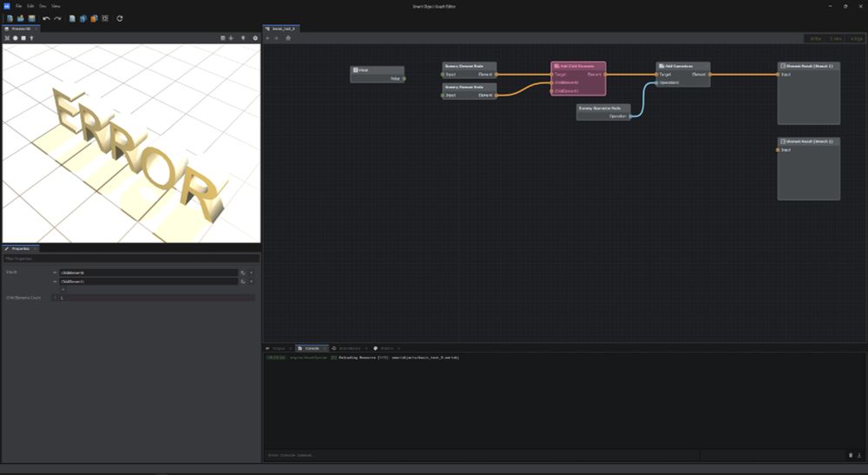Screen dimensions: 868x475
Task: Click the circular reload arrow icon
Action: pos(120,18)
